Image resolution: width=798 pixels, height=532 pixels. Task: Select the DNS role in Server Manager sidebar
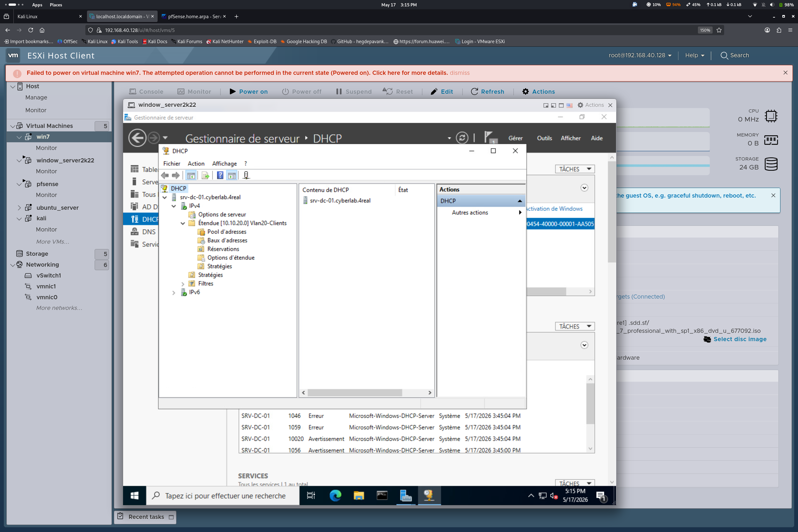click(149, 232)
